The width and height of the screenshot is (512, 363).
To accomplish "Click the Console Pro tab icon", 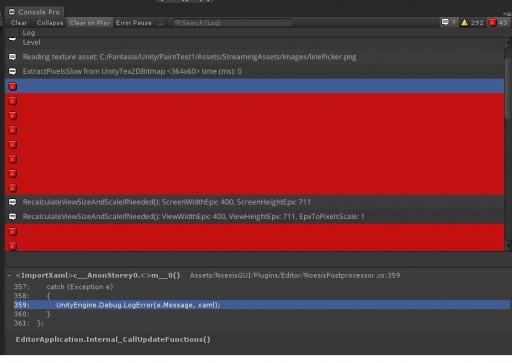I will [x=12, y=12].
